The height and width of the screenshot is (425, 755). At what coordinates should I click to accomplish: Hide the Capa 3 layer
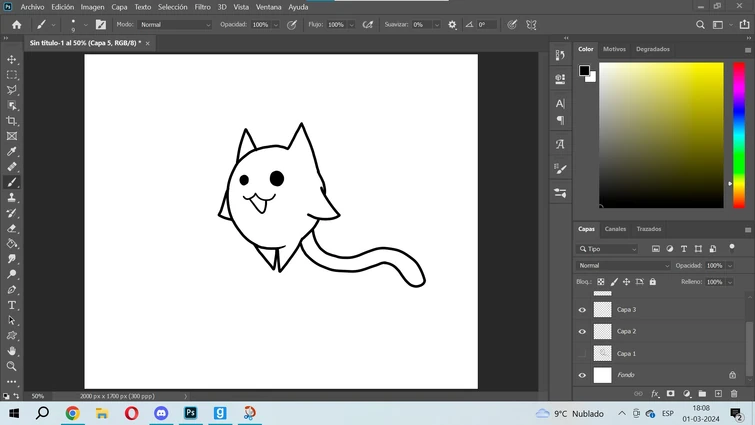[x=582, y=310]
